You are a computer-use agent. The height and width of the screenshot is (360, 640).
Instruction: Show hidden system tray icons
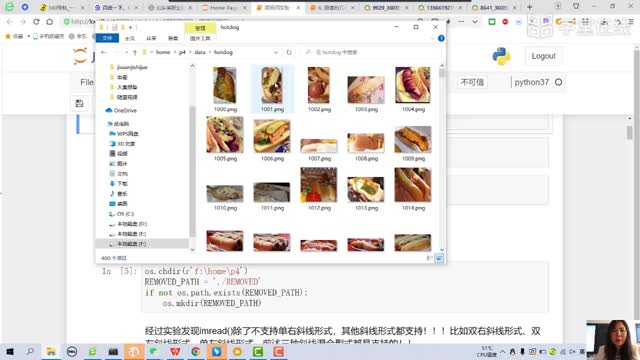point(502,351)
